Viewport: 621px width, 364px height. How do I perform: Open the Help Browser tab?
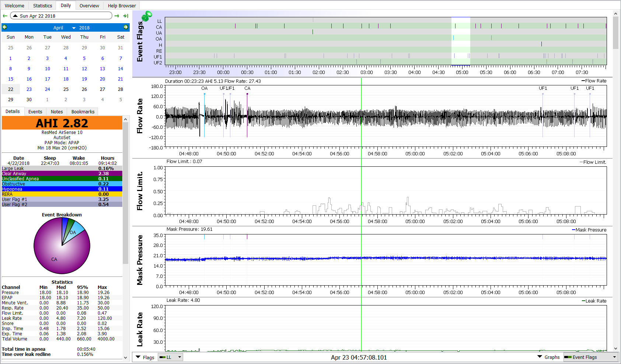(122, 6)
